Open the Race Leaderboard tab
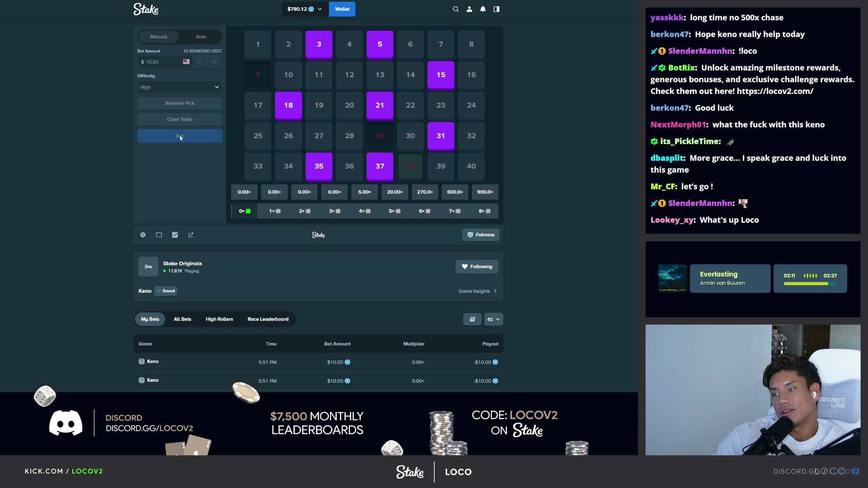This screenshot has height=488, width=868. [x=268, y=319]
